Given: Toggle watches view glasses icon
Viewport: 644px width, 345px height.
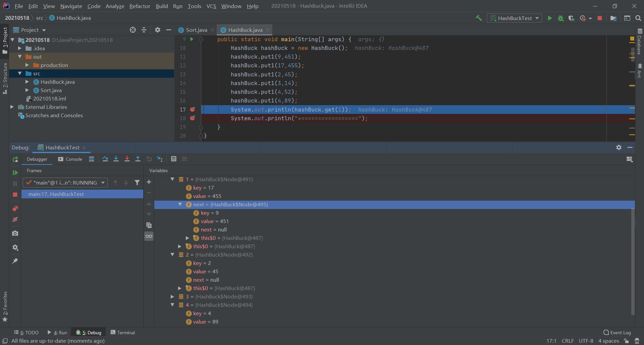Looking at the screenshot, I should 149,236.
